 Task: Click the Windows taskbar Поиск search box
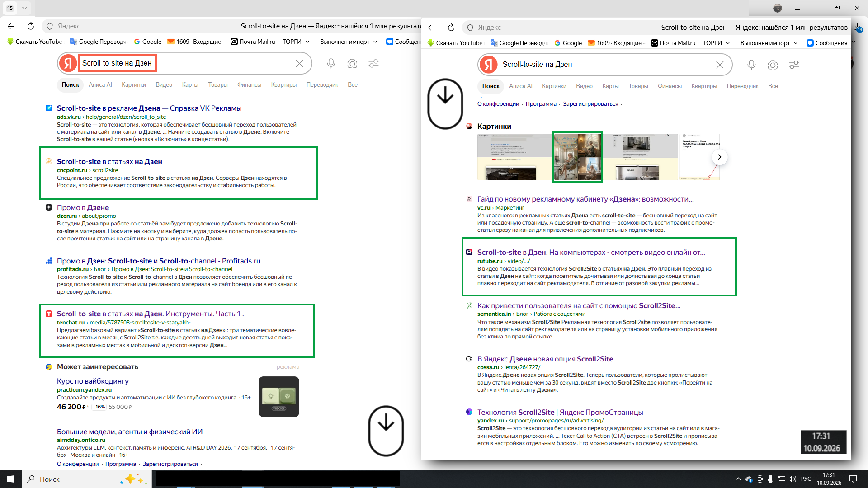tap(87, 479)
